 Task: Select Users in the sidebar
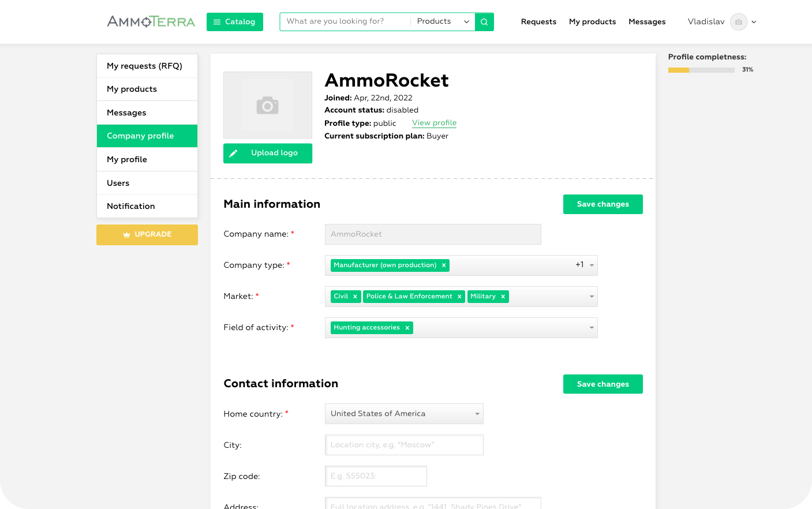[x=147, y=183]
